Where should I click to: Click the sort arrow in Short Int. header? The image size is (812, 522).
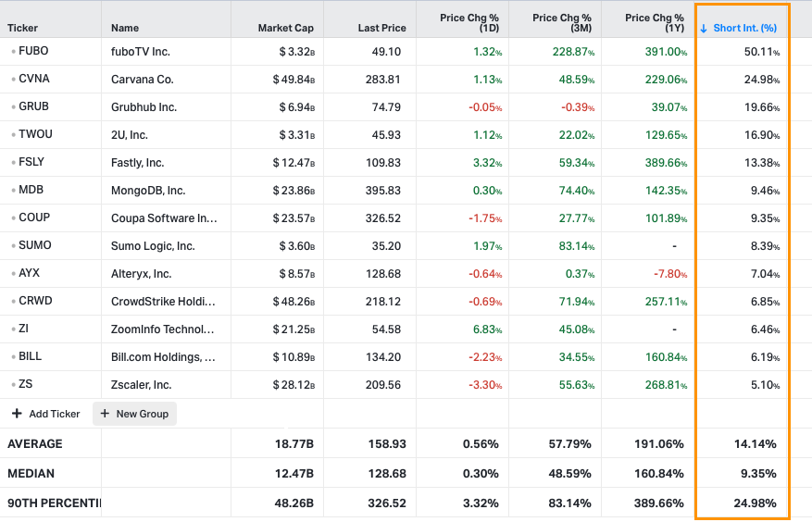coord(704,29)
